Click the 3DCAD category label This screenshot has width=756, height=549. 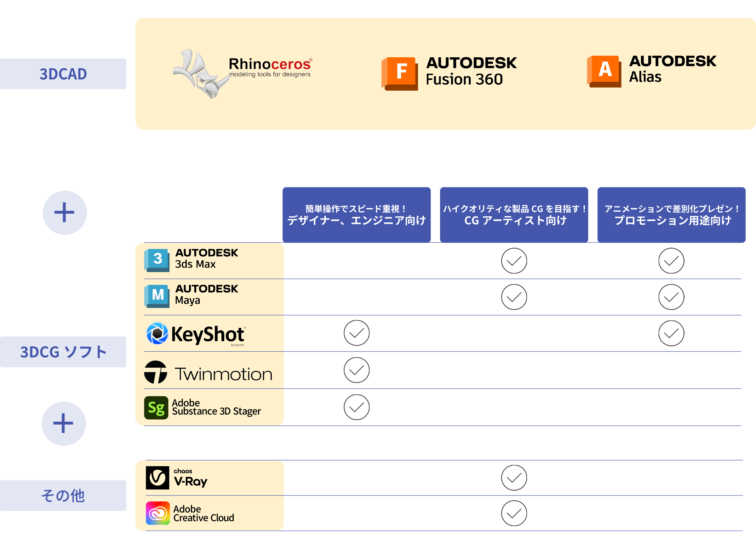63,74
